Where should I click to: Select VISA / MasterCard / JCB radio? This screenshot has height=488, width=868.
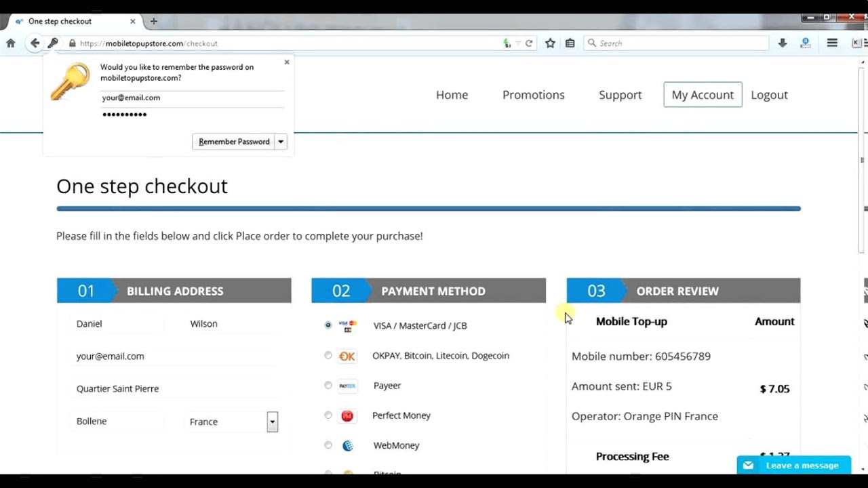click(x=328, y=325)
